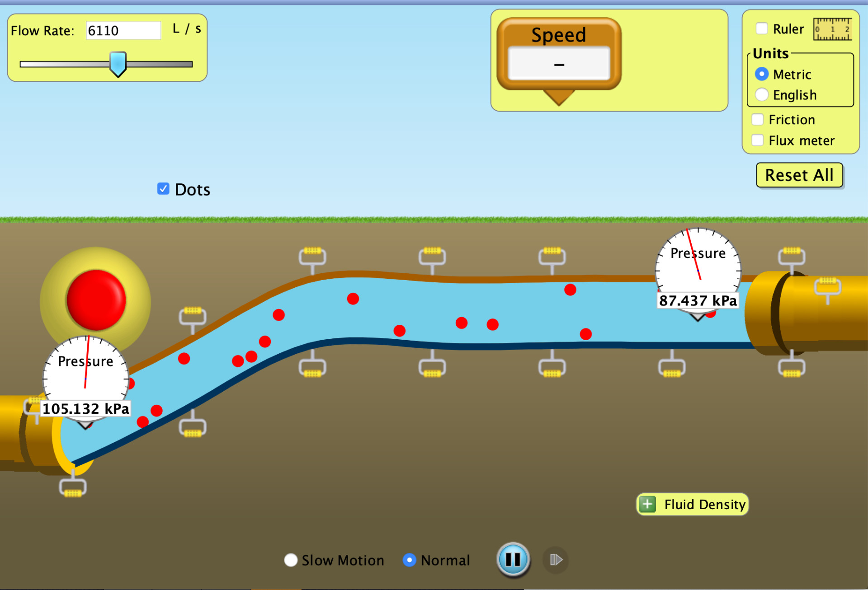This screenshot has width=868, height=590.
Task: Turn on the Flux meter checkbox
Action: click(758, 140)
